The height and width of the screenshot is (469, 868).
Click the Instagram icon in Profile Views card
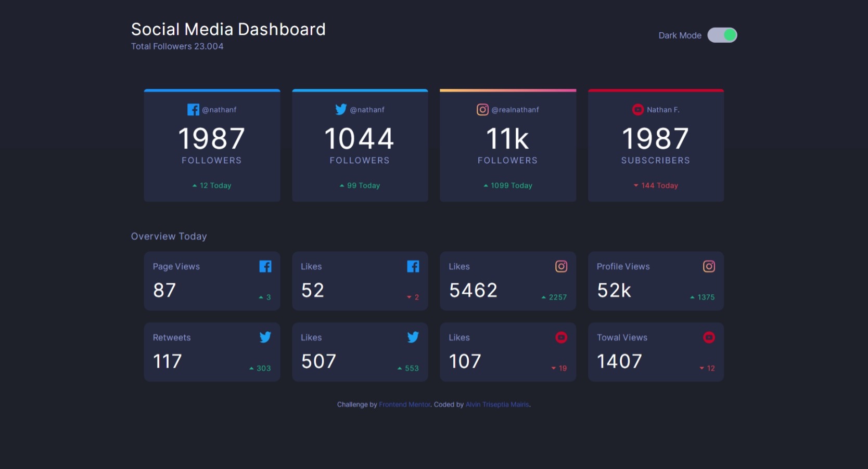[709, 267]
